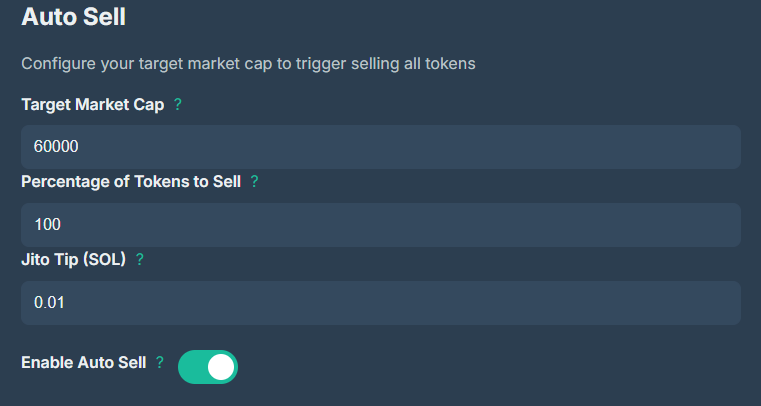This screenshot has width=761, height=406.
Task: Click into the Percentage of Tokens to Sell field
Action: pyautogui.click(x=380, y=225)
